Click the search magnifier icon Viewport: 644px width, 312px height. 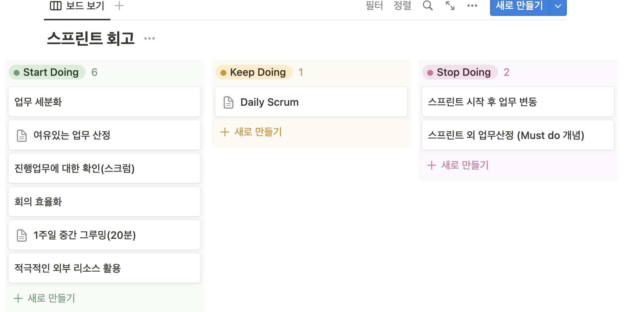[x=428, y=6]
